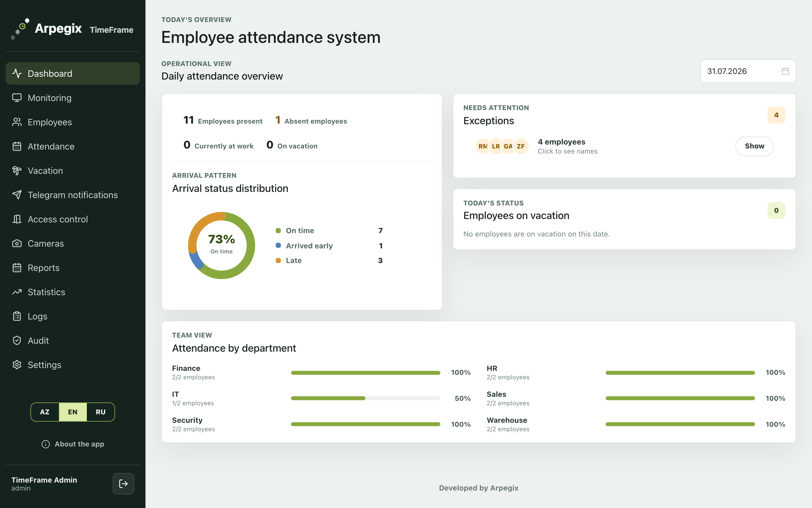Go to Telegram notifications page
Screen dimensions: 812x508
(73, 195)
